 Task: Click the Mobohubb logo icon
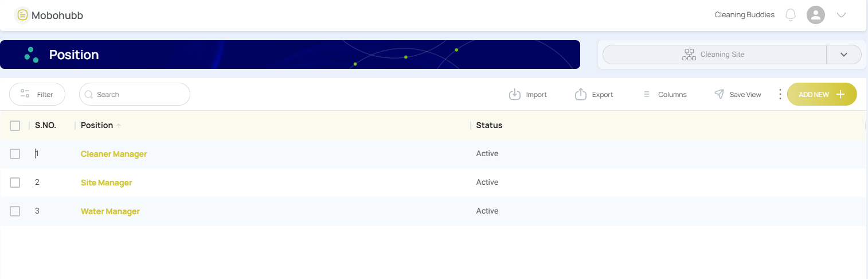[x=22, y=15]
